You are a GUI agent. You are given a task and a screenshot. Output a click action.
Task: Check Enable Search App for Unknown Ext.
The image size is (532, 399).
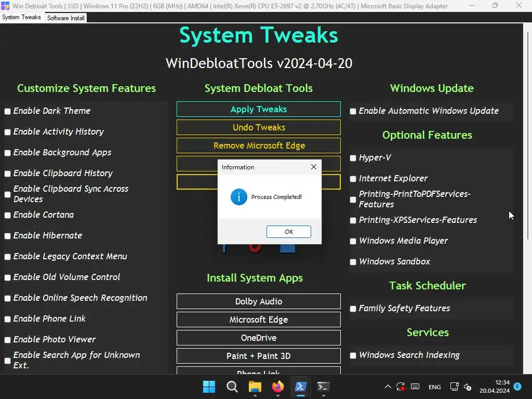click(7, 361)
